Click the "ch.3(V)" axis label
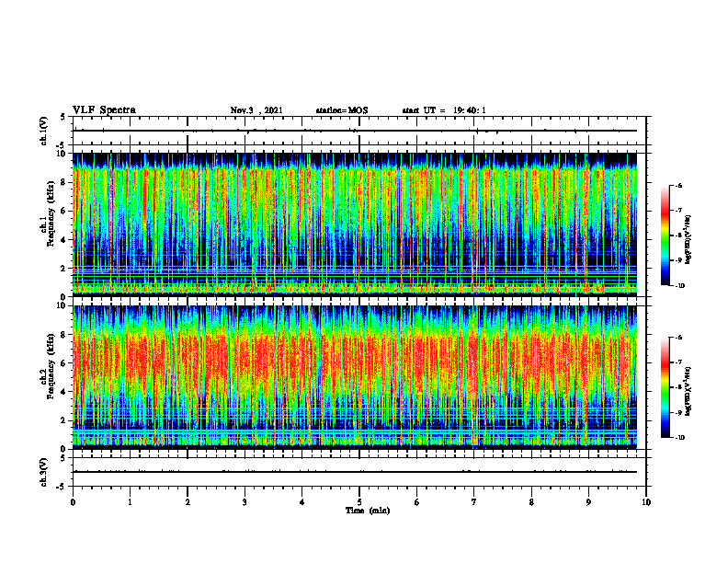Image resolution: width=728 pixels, height=563 pixels. pyautogui.click(x=43, y=472)
